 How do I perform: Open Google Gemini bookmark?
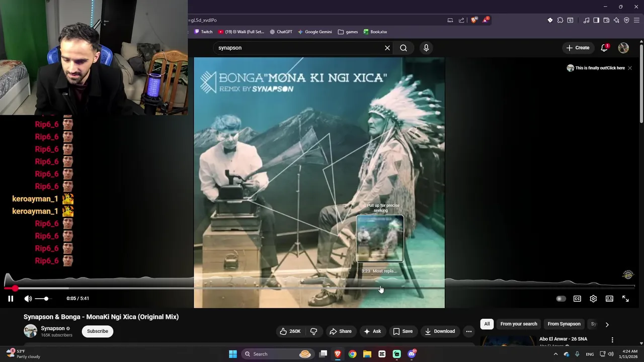tap(314, 32)
